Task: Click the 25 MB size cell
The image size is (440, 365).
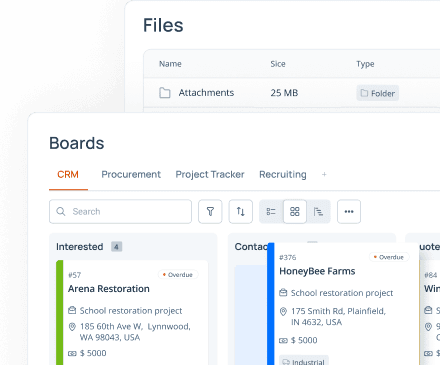Action: point(284,93)
